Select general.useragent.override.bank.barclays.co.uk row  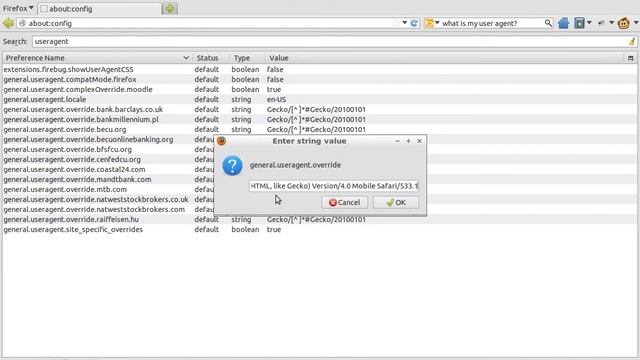[x=320, y=109]
